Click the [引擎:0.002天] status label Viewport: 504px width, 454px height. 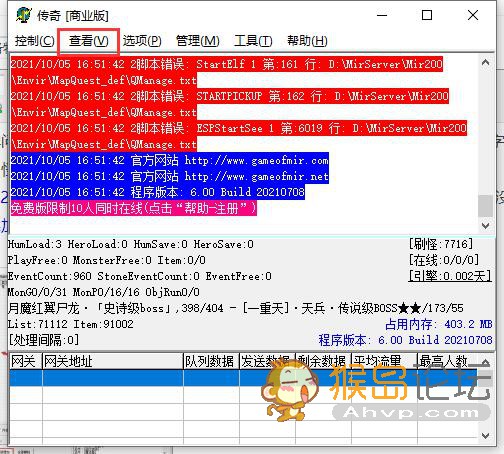point(450,276)
